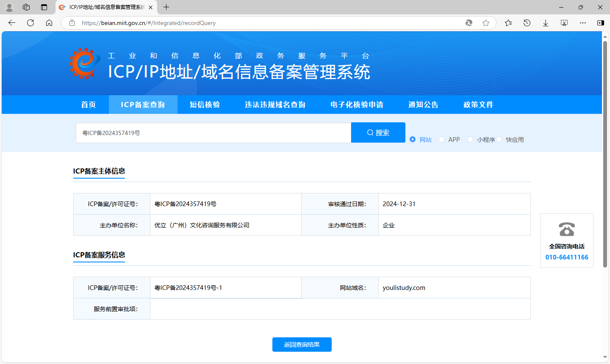Open the tab actions menu icon
The image size is (610, 364).
click(44, 7)
